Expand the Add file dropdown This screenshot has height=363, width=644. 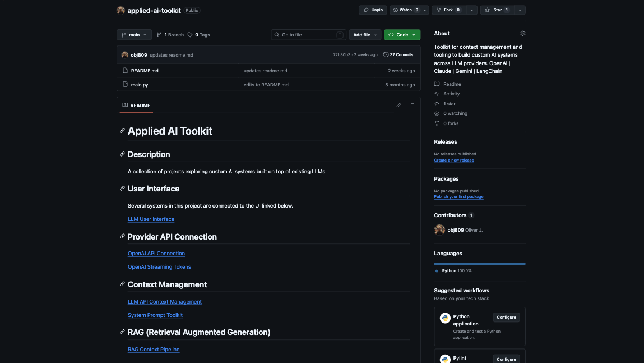tap(365, 35)
